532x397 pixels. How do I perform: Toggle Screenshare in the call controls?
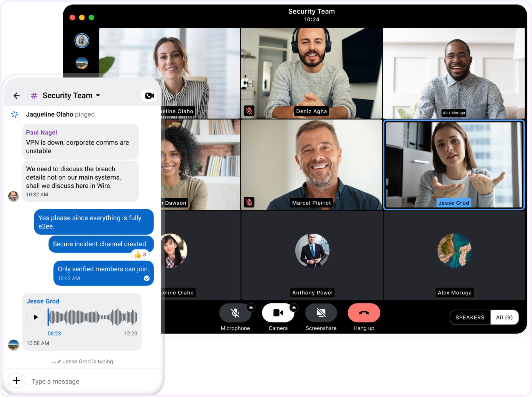[321, 313]
